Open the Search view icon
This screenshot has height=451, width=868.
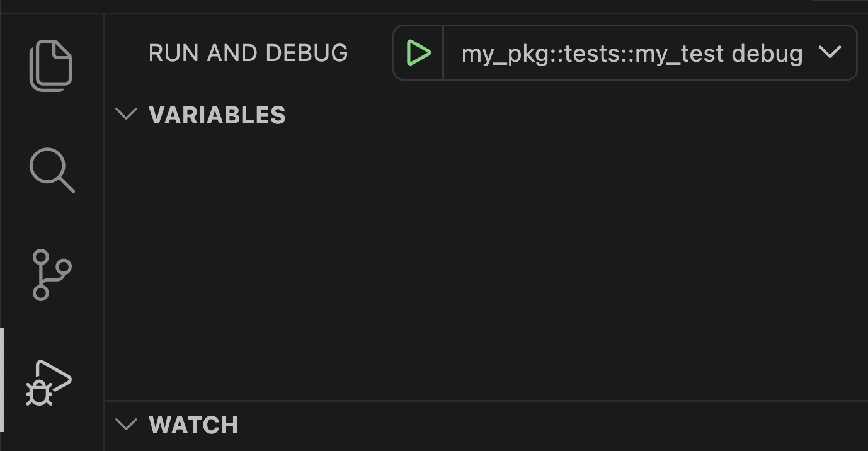coord(52,170)
